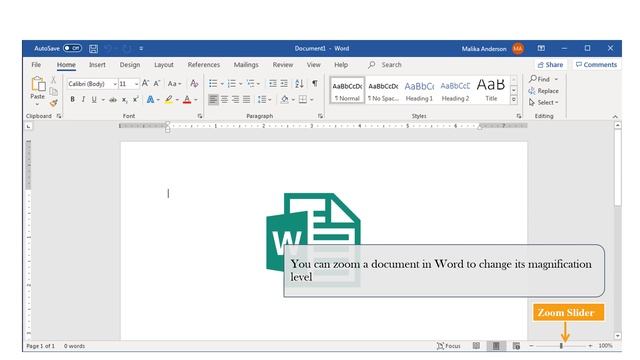This screenshot has width=640, height=360.
Task: Collapse the ribbon with chevron
Action: (x=615, y=117)
